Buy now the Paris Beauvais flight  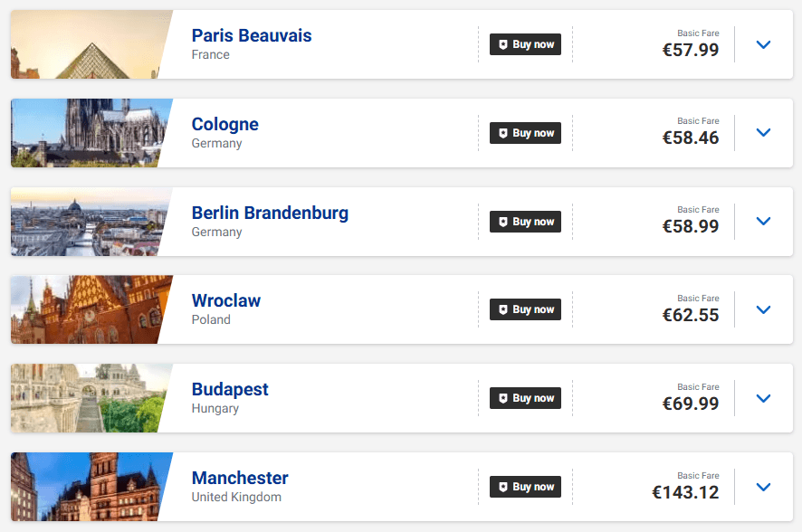pos(525,44)
